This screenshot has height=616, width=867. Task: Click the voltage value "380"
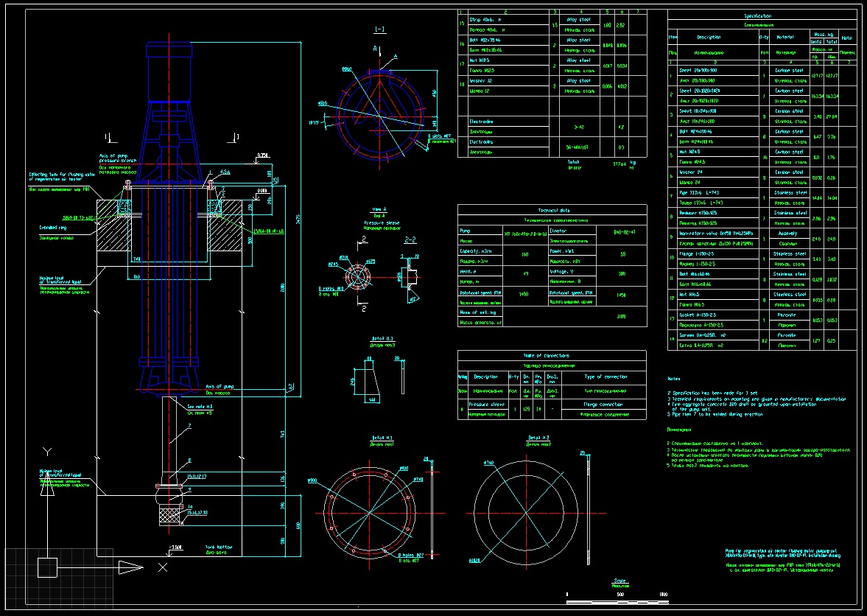coord(622,274)
